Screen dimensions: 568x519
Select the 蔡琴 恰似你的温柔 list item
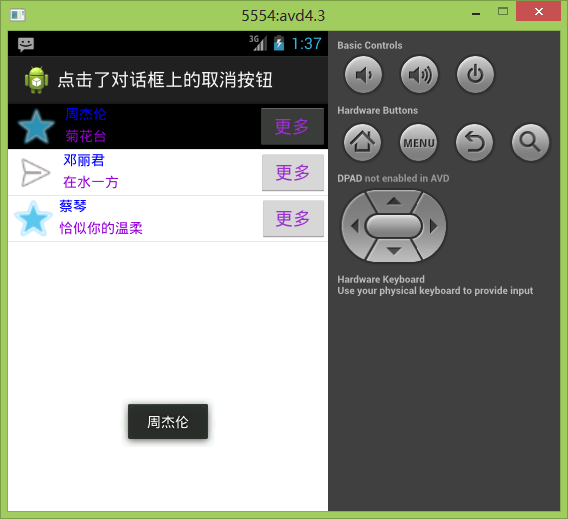coord(168,218)
